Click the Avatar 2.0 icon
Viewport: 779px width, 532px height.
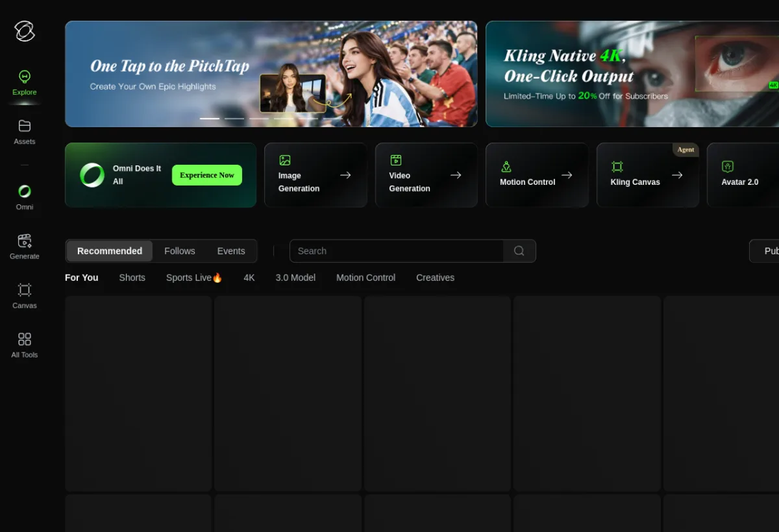pos(728,167)
